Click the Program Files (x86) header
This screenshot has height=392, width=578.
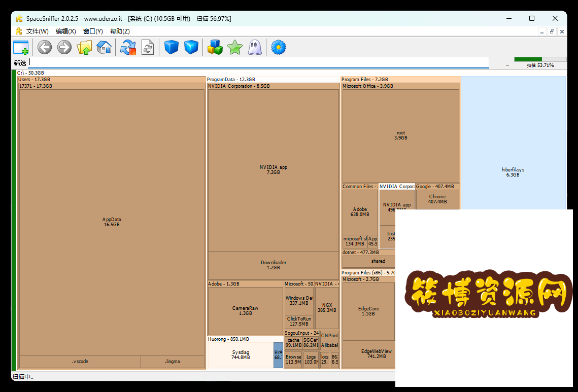click(x=368, y=273)
